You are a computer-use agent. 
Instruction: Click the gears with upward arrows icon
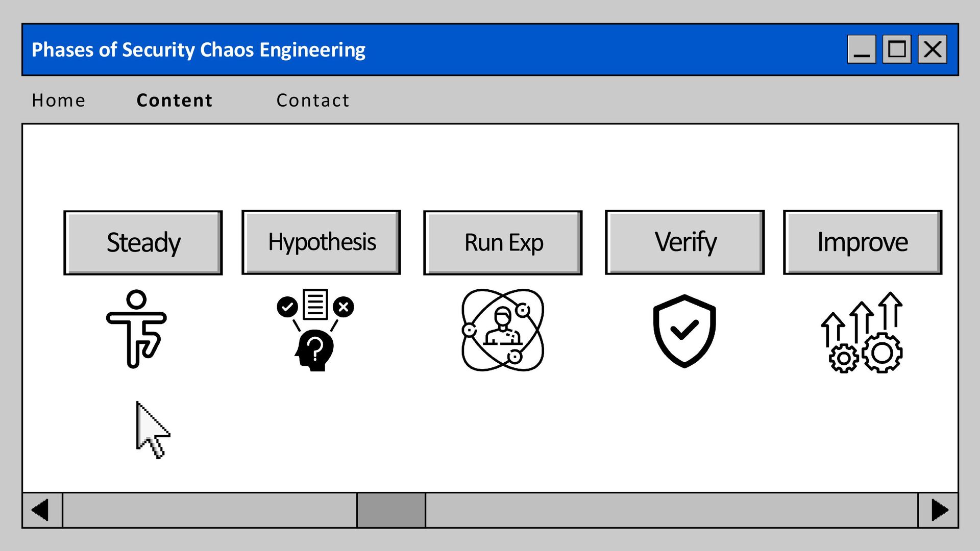click(862, 332)
